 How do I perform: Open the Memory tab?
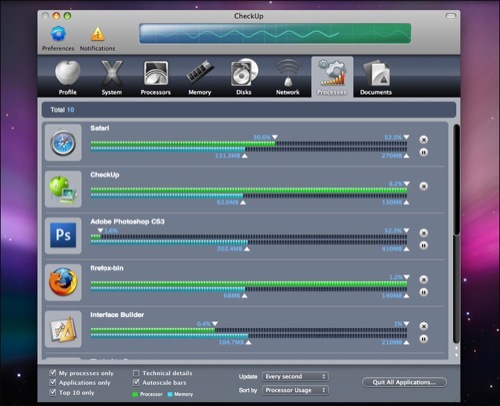[200, 77]
